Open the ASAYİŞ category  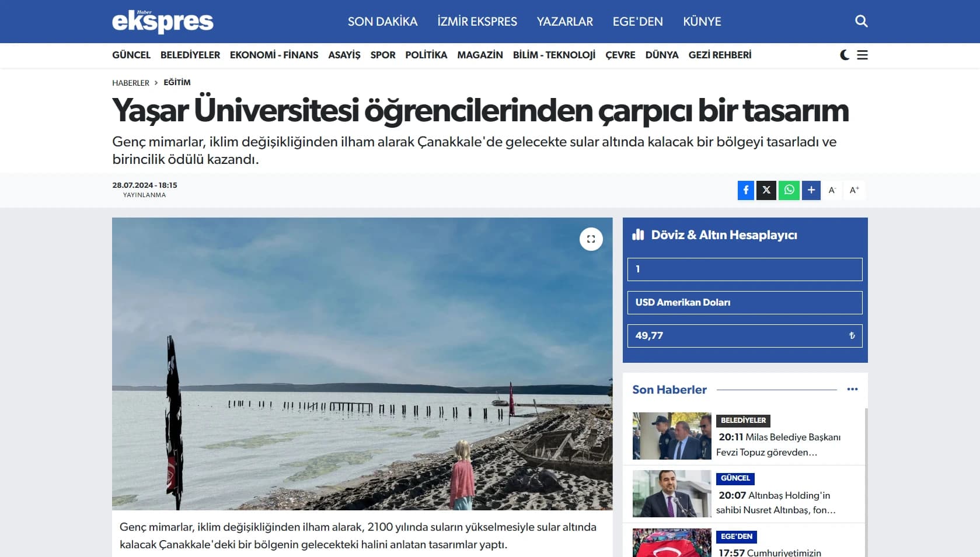pos(344,55)
